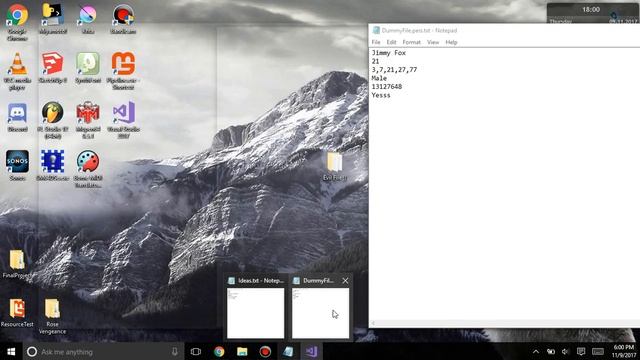Click Notepad's horizontal scrollbar left arrow
640x360 pixels.
tap(373, 323)
